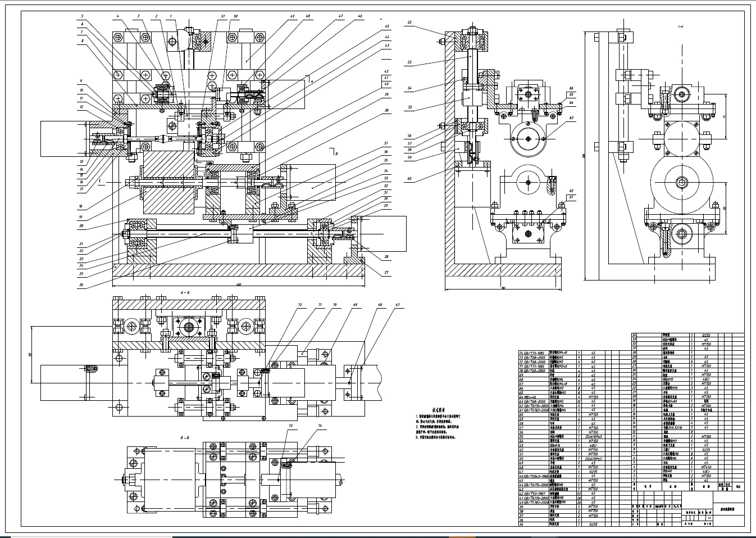Screen dimensions: 756x538
Task: Click parts list cell '44 GB/T6170-2000'
Action: [x=534, y=485]
